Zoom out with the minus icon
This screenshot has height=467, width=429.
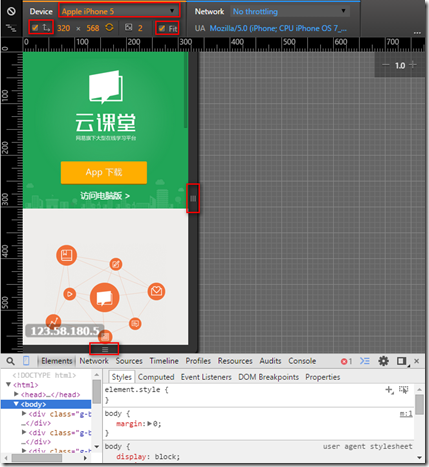(x=386, y=65)
